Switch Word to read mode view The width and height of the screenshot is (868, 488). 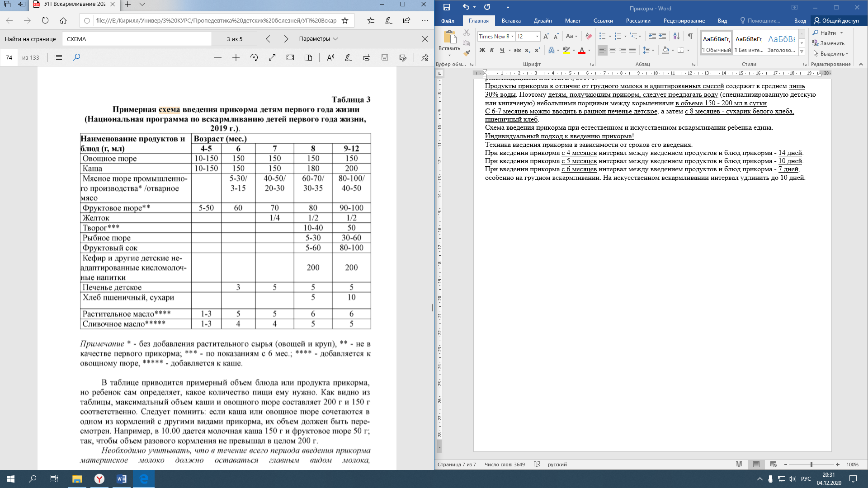pyautogui.click(x=739, y=464)
